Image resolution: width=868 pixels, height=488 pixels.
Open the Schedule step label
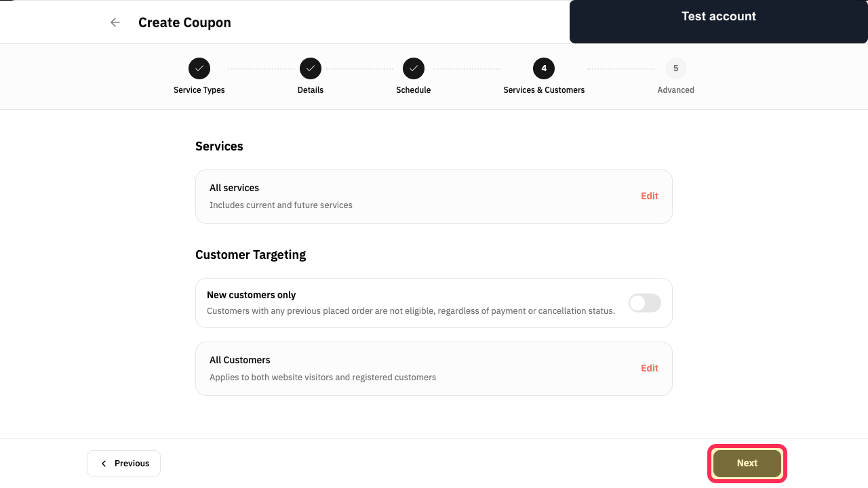pos(414,90)
